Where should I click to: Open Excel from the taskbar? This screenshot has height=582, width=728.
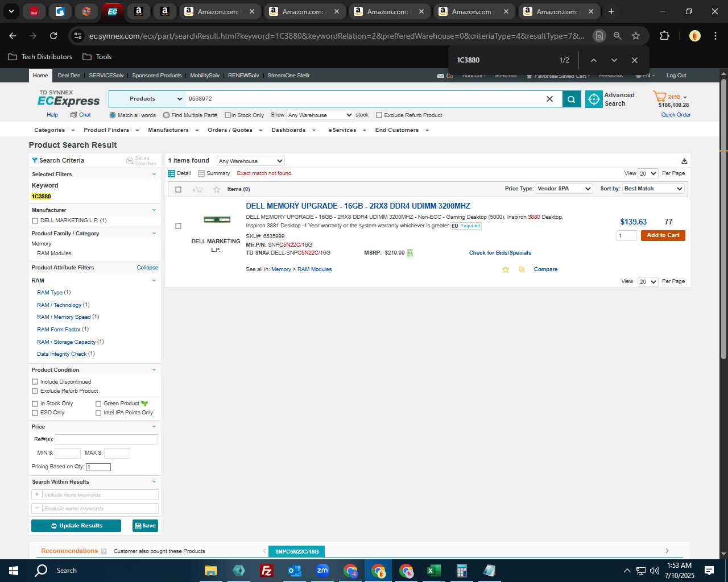tap(433, 571)
